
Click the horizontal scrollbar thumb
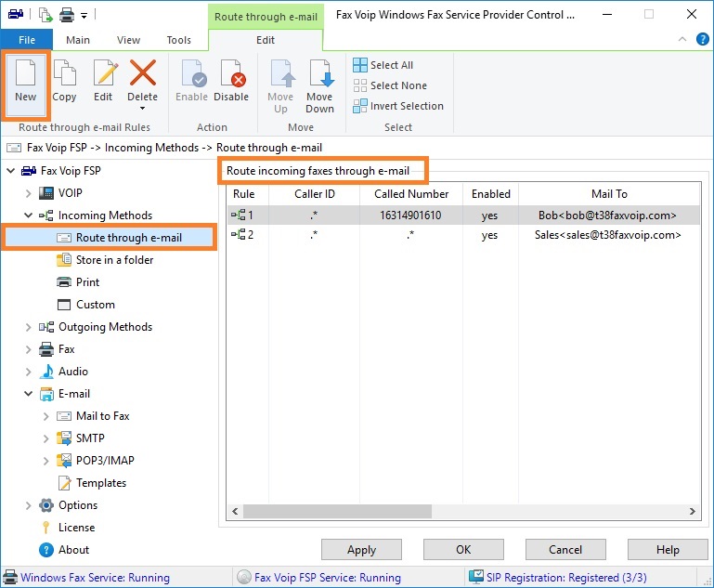click(337, 512)
